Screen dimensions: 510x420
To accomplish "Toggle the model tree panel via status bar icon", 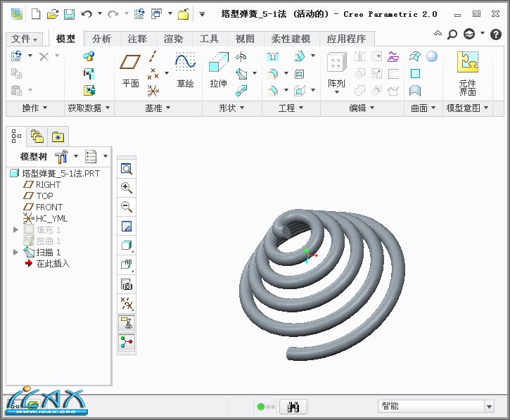I will 15,406.
